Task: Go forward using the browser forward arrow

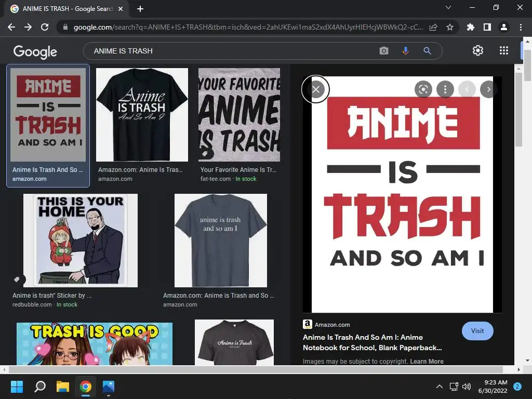Action: click(x=28, y=27)
